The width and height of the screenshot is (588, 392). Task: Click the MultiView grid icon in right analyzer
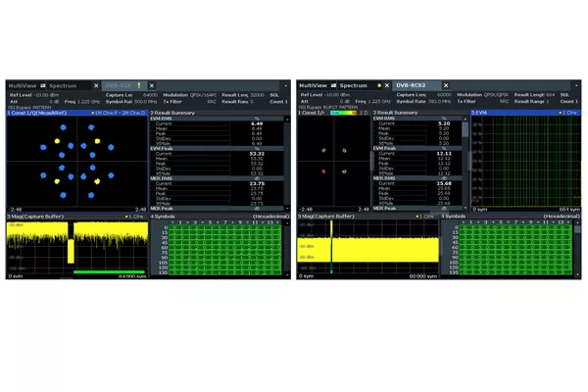point(333,85)
